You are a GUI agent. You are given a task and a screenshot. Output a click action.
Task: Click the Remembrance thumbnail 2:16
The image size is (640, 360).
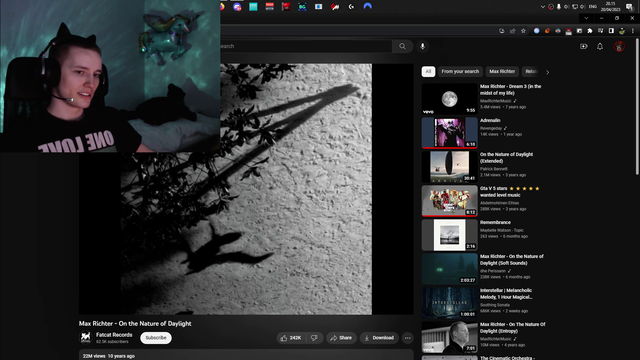449,235
